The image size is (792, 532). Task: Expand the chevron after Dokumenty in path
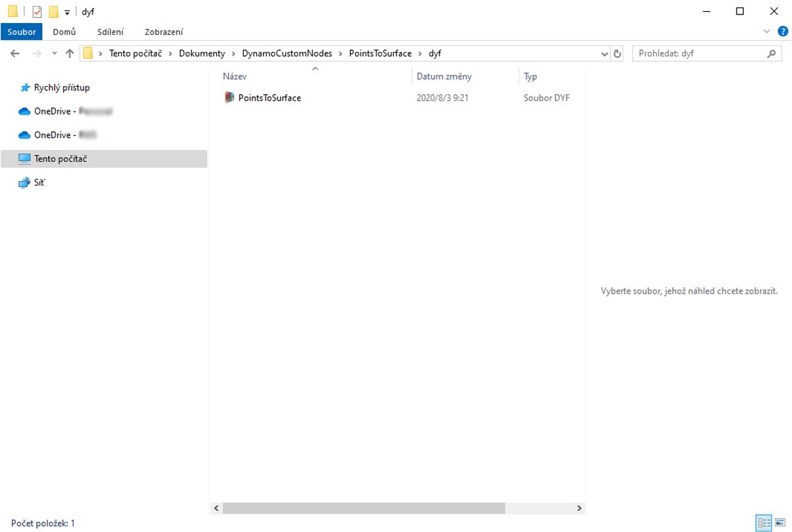(233, 54)
